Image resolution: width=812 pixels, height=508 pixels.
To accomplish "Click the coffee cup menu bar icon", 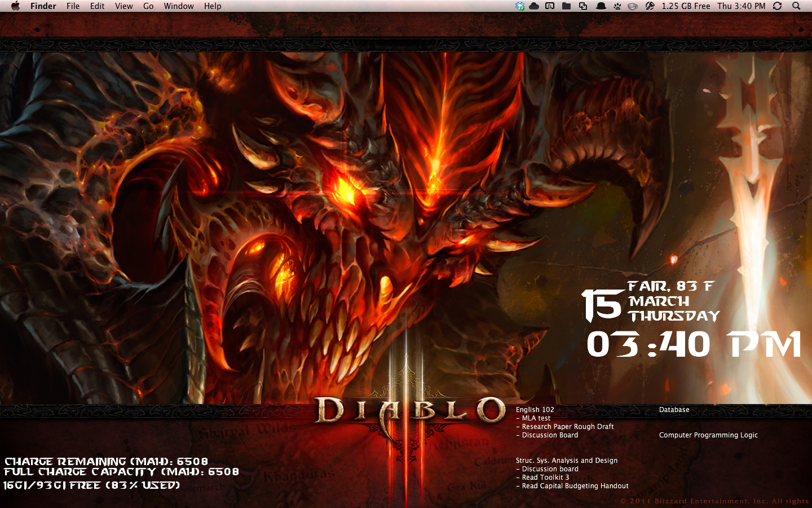I will click(633, 6).
